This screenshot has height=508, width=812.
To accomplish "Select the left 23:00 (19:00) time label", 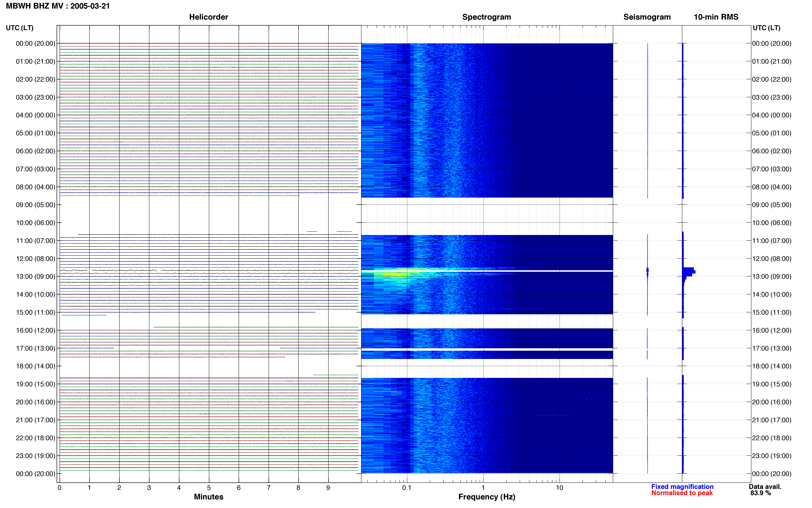I will click(x=35, y=456).
